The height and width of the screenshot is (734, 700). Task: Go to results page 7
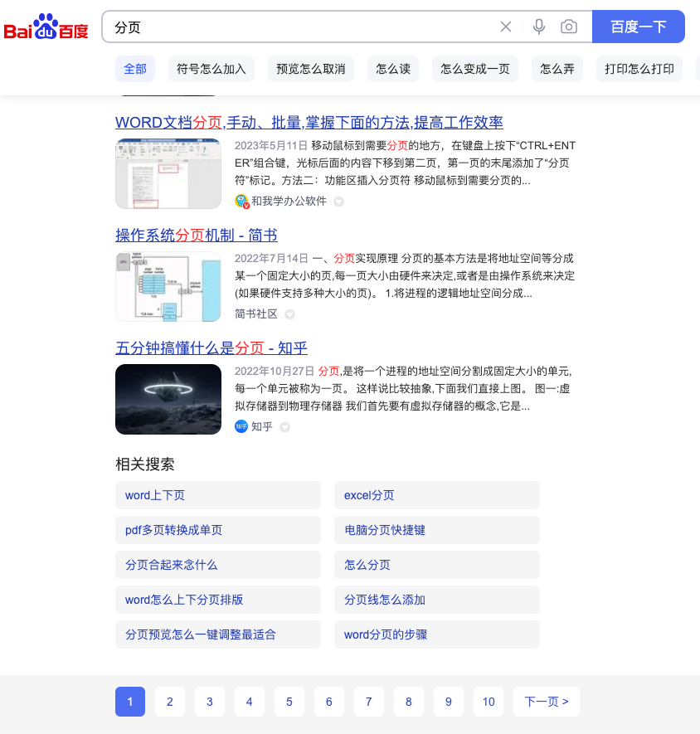[x=369, y=702]
